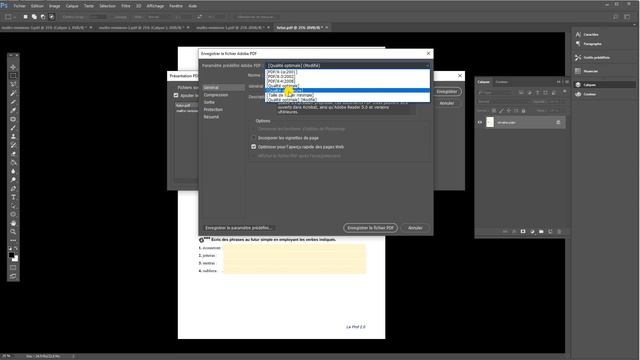
Task: Toggle Ajouter les fichiers ouverts in Présentation PDF
Action: coord(176,95)
